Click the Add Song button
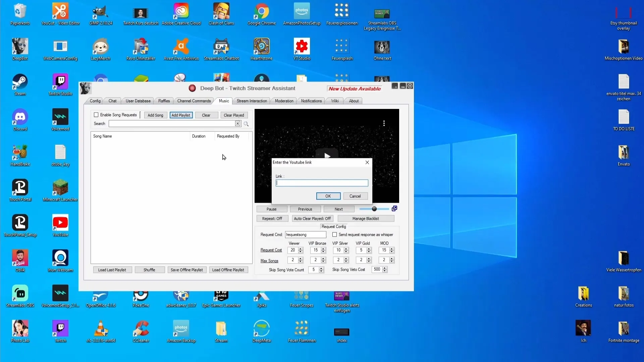 click(156, 115)
